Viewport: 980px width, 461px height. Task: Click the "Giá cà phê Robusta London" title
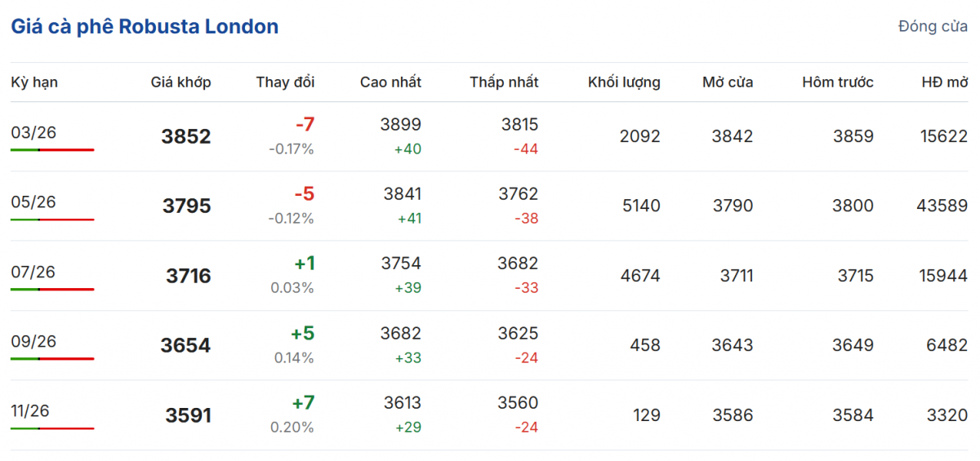pos(145,27)
